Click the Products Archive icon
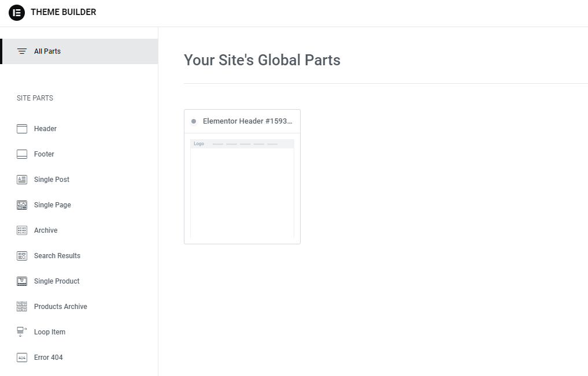Viewport: 588px width, 376px height. click(22, 307)
